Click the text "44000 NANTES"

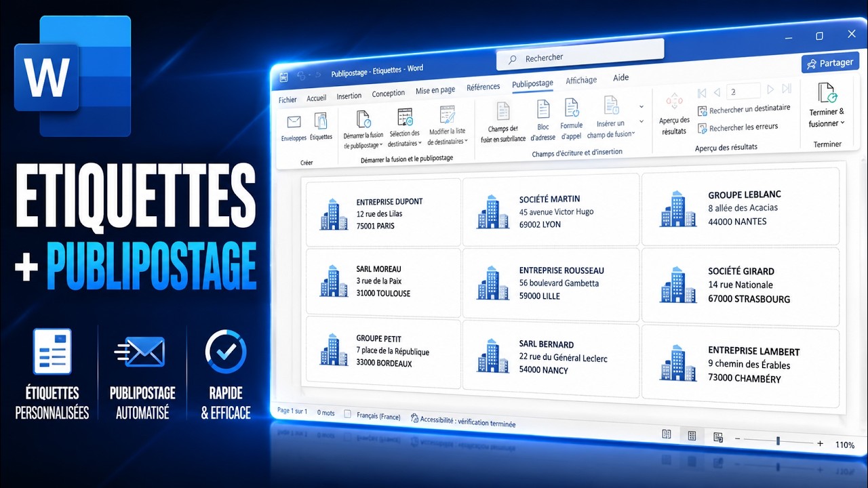pyautogui.click(x=738, y=222)
